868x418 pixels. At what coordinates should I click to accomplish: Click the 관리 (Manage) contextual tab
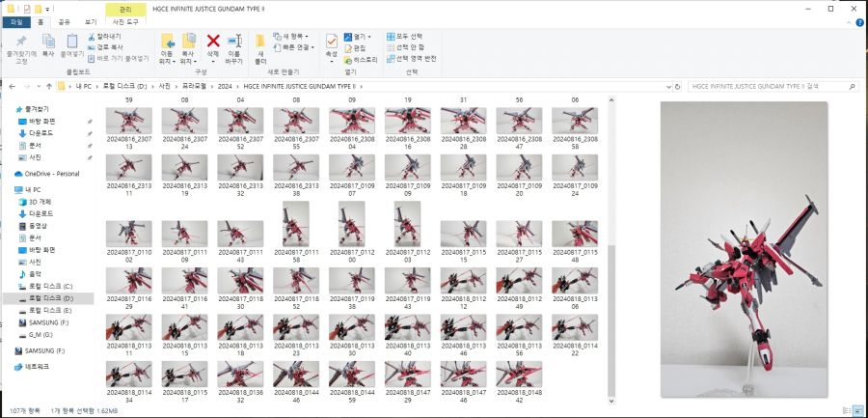click(x=125, y=10)
